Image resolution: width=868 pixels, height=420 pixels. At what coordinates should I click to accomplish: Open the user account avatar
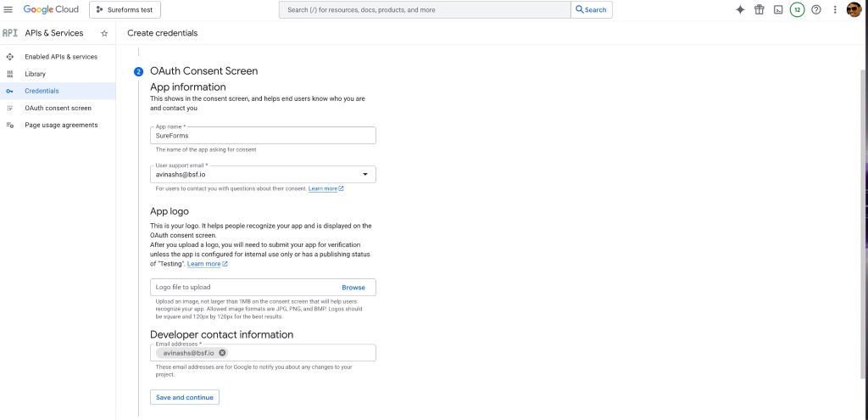tap(854, 9)
